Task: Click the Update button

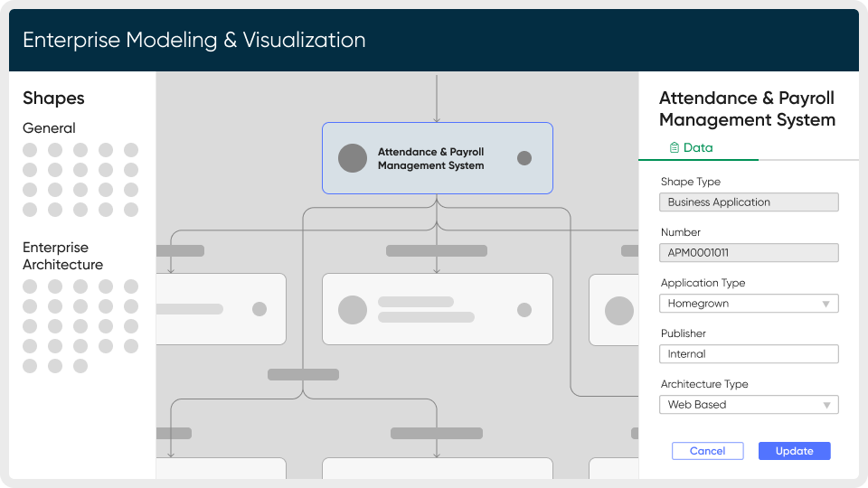Action: 794,451
